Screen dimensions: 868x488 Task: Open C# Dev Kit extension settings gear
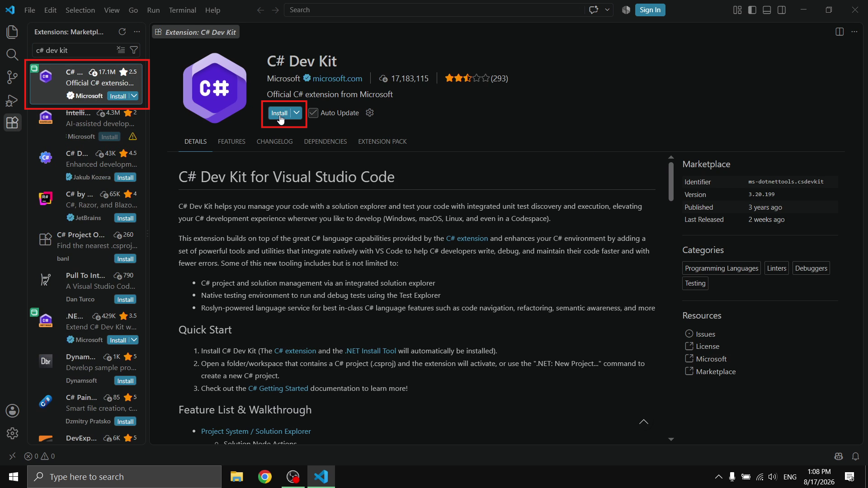(x=370, y=113)
